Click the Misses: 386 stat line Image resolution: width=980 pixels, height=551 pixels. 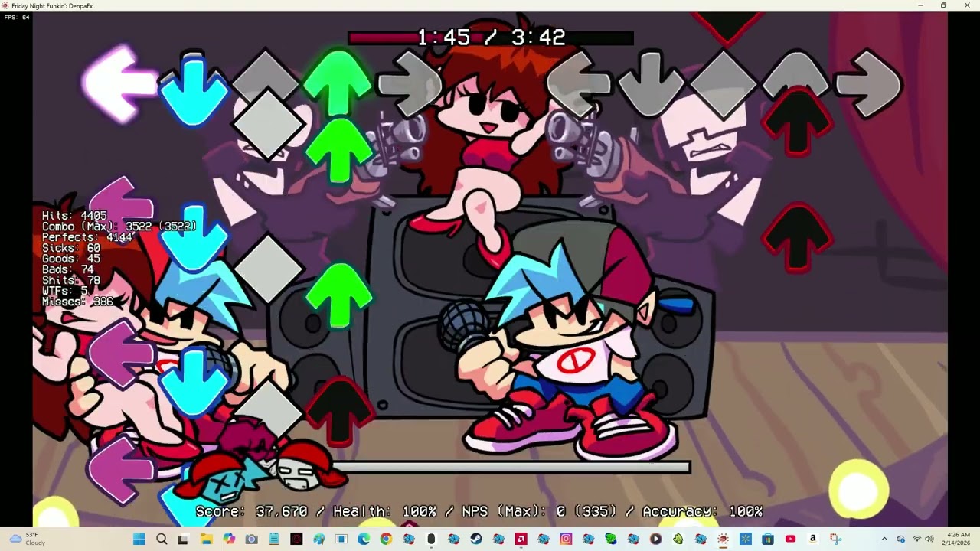click(77, 302)
